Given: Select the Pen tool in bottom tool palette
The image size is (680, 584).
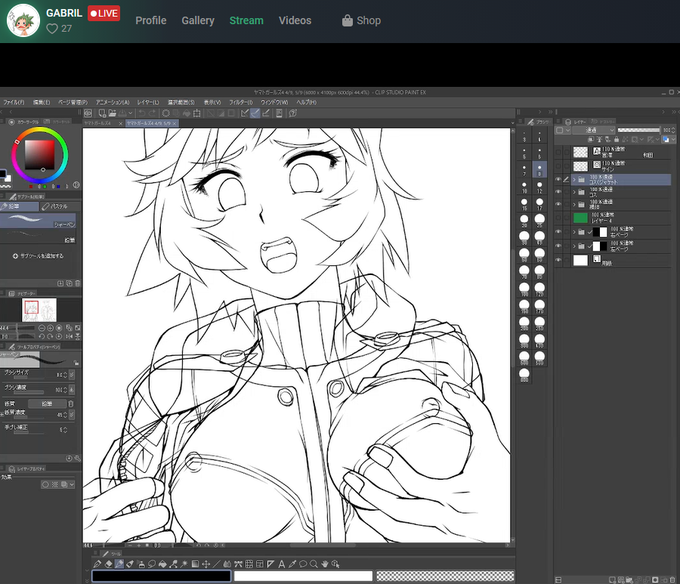Looking at the screenshot, I should [x=97, y=564].
